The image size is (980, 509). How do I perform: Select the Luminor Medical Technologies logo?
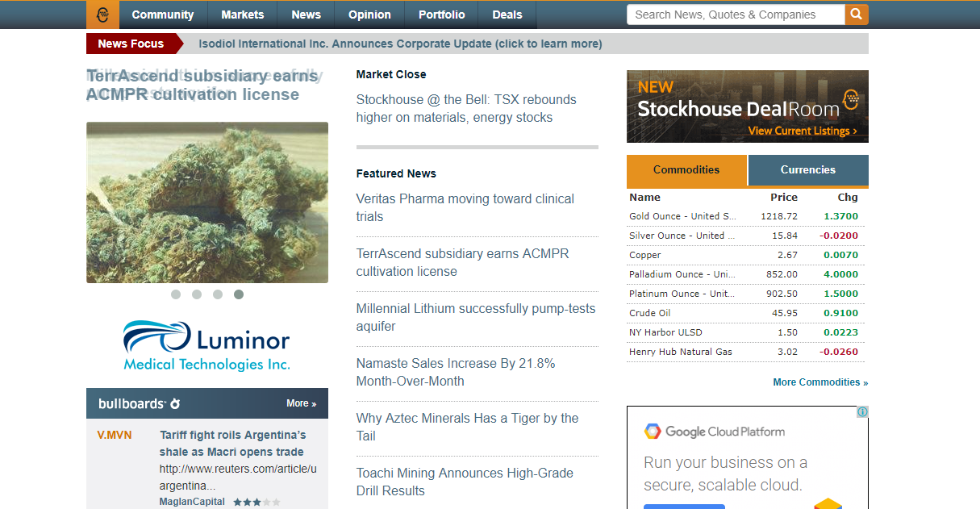coord(206,344)
